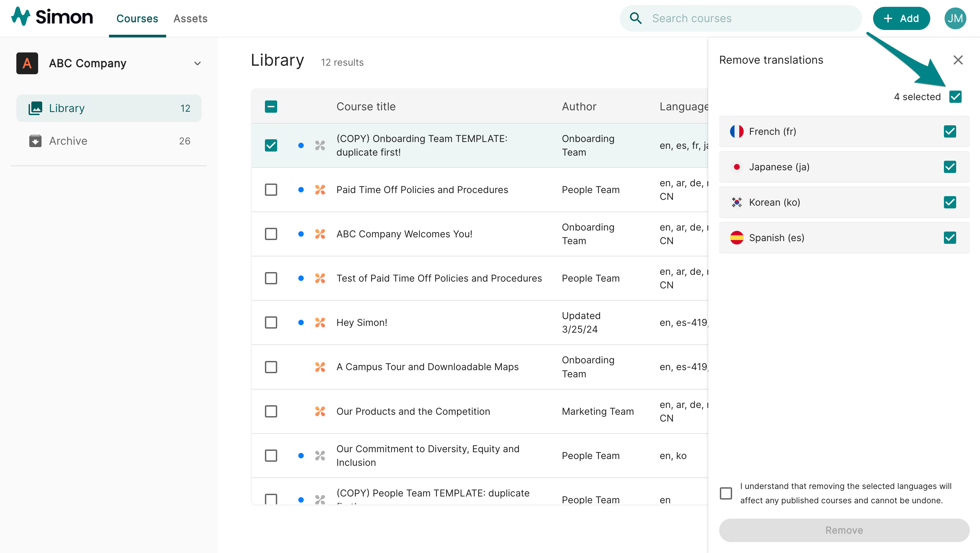Click course icon for Our Products and the Competition
Screen dimensions: 980x553
point(320,411)
